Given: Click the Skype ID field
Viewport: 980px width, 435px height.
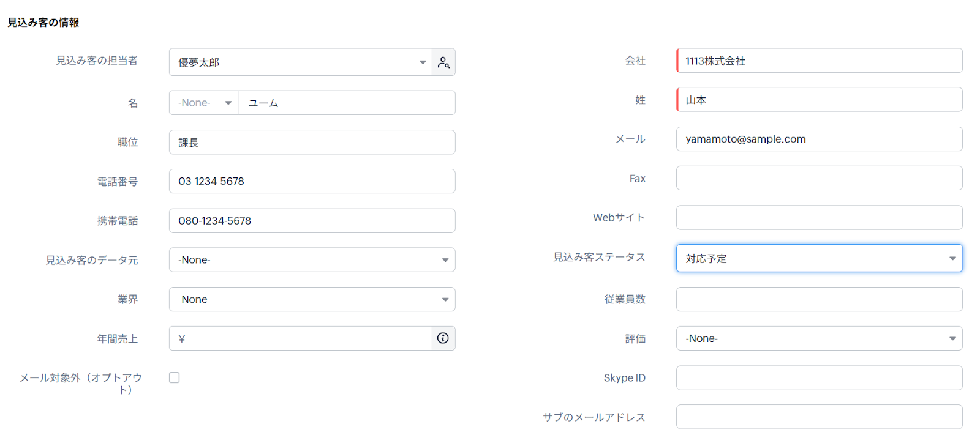Looking at the screenshot, I should click(819, 378).
